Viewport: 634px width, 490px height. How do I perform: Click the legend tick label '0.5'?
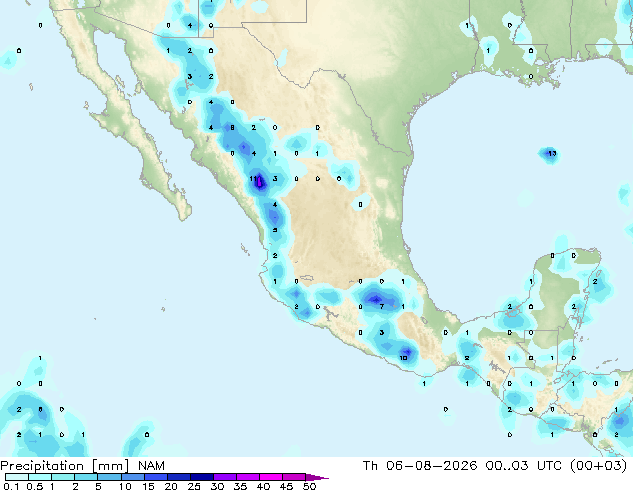click(35, 486)
